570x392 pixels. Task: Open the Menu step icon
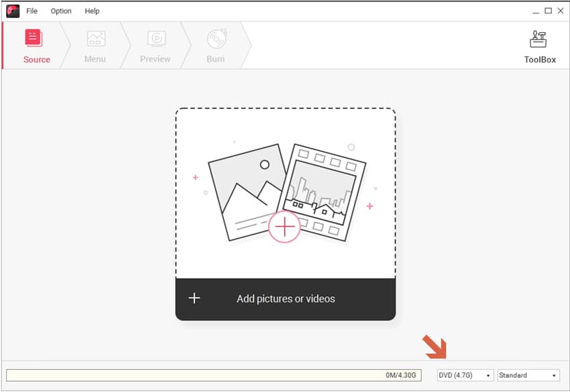[95, 38]
